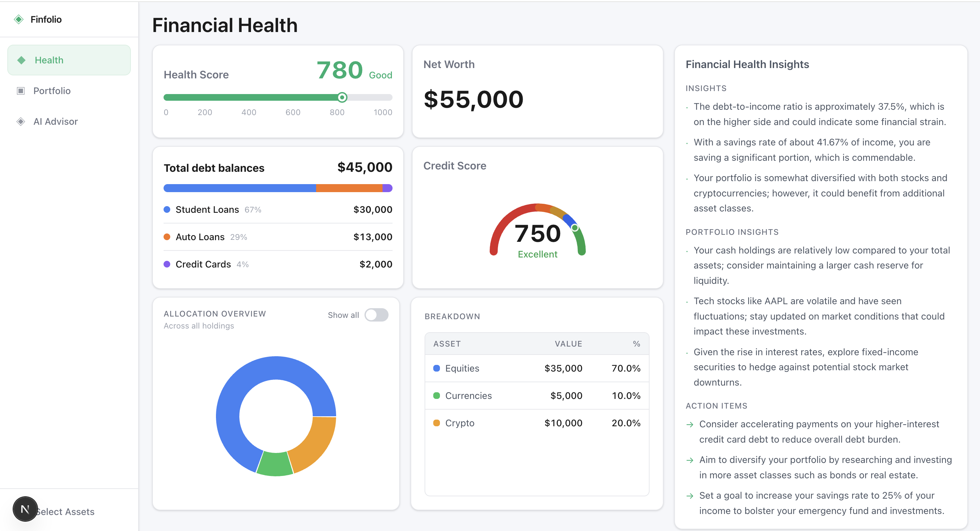Screen dimensions: 980x531
Task: Click the Student Loans blue legend dot
Action: pos(167,209)
